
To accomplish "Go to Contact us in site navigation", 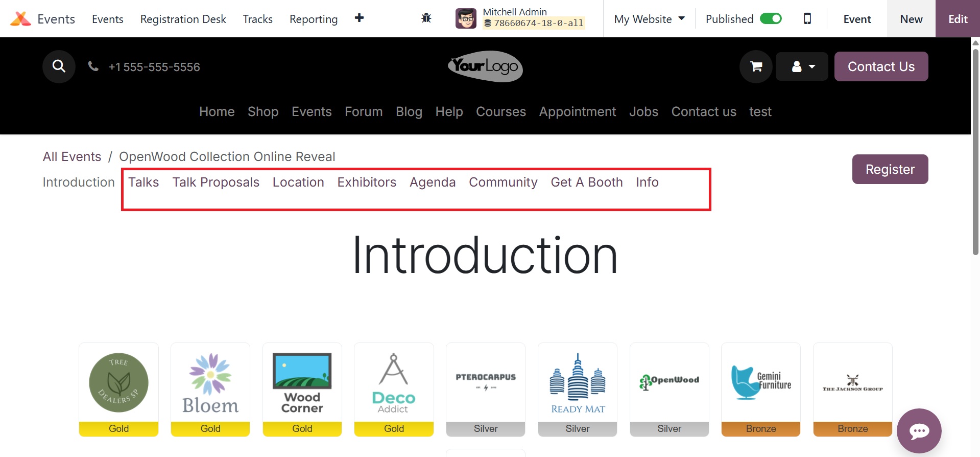I will tap(704, 111).
